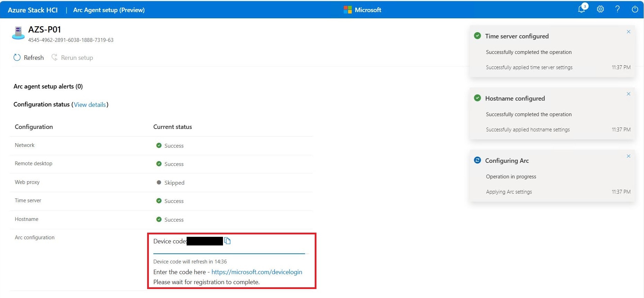Click Success status text in Network row

pyautogui.click(x=174, y=146)
